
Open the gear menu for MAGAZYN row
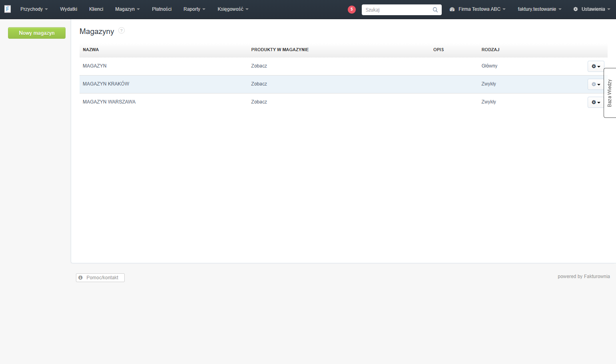tap(596, 66)
